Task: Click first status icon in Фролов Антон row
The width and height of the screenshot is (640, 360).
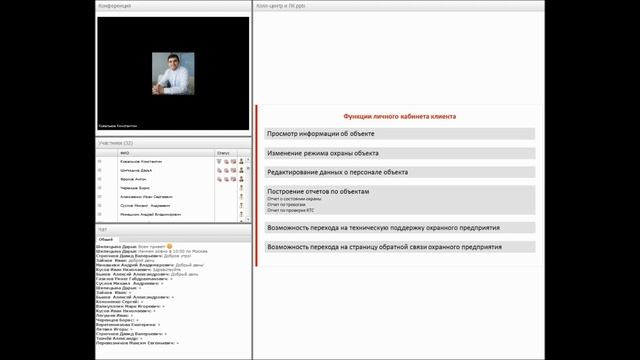Action: tap(219, 179)
